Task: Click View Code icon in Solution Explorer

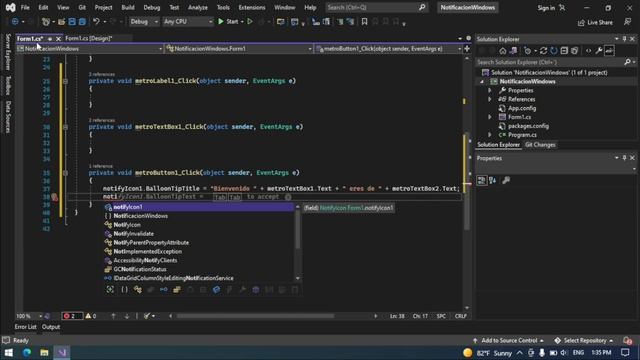Action: (x=588, y=51)
